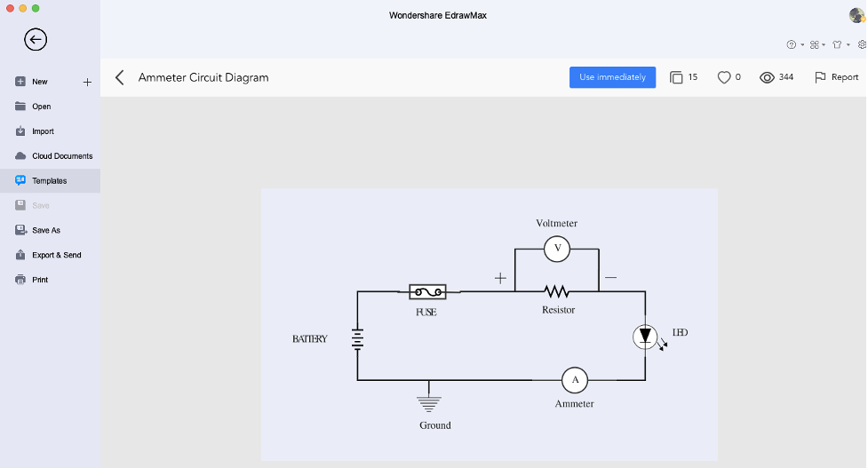Report this template with flag button
The image size is (868, 468).
click(x=836, y=77)
